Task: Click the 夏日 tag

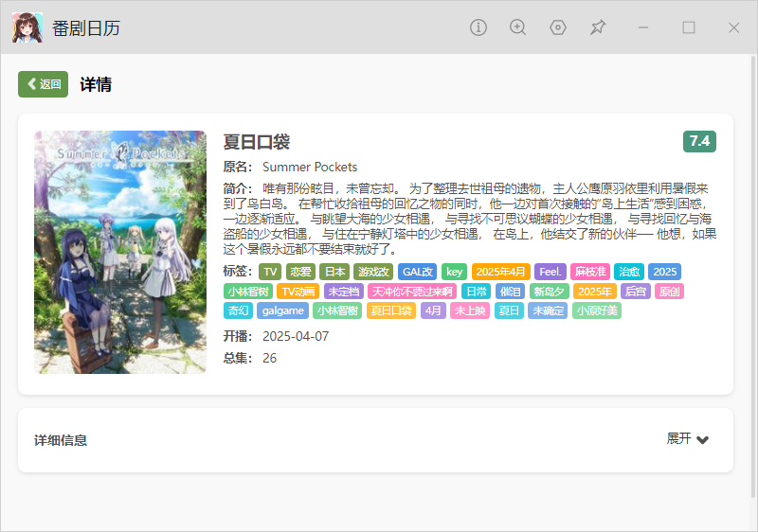Action: pyautogui.click(x=509, y=310)
